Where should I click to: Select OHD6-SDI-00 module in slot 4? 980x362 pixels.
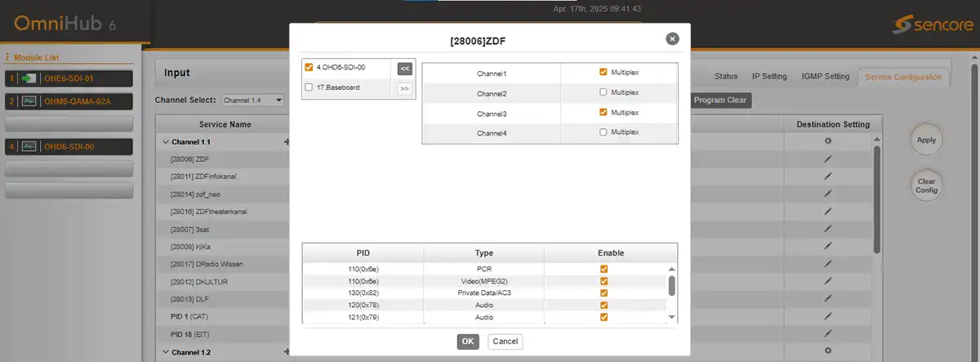click(x=69, y=146)
